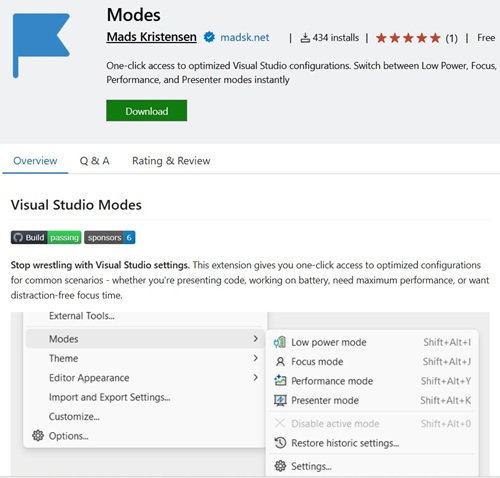Image resolution: width=500 pixels, height=478 pixels.
Task: Click the Shift+Alt+K shortcut text
Action: pos(446,400)
